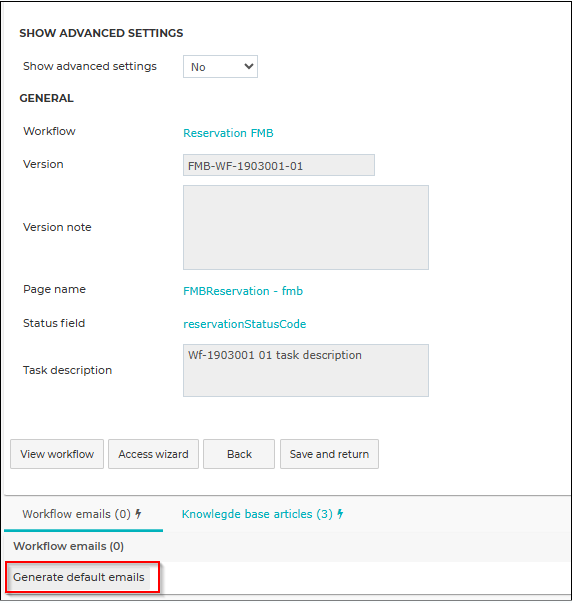This screenshot has height=603, width=572.
Task: Click lightning icon beside Workflow emails tab
Action: (x=138, y=514)
